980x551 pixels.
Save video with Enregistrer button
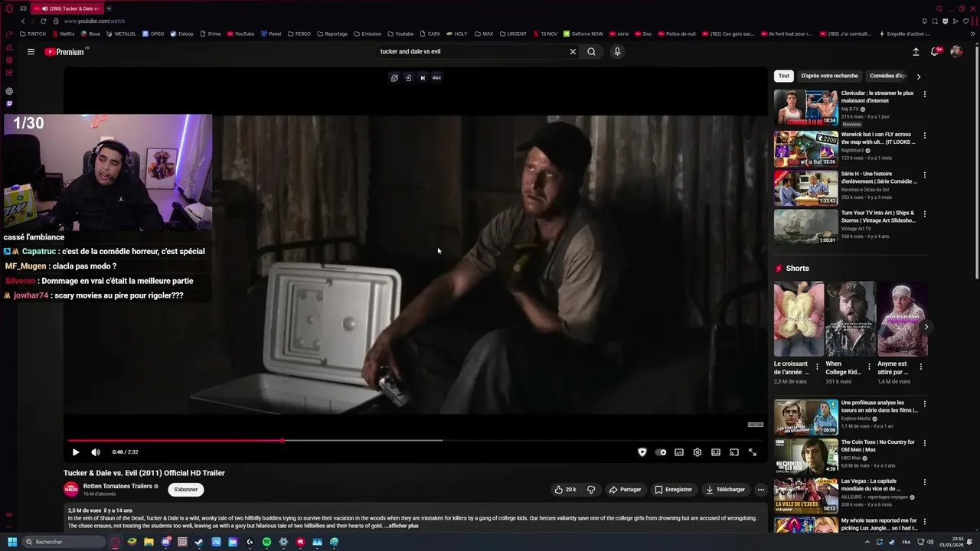click(674, 490)
